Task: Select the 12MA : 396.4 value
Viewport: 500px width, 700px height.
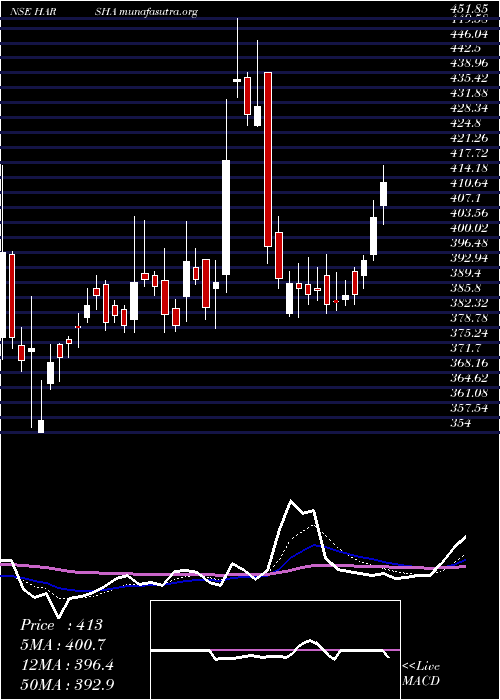Action: point(67,666)
